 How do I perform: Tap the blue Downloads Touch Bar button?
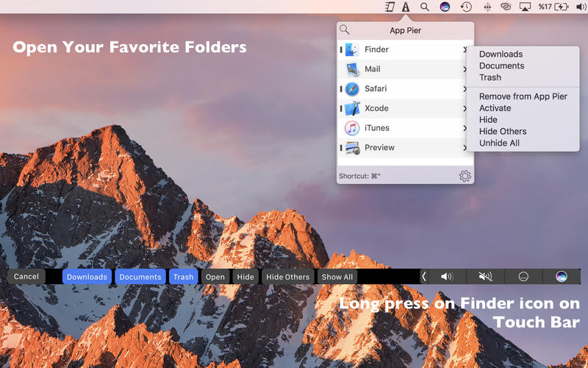[x=87, y=277]
